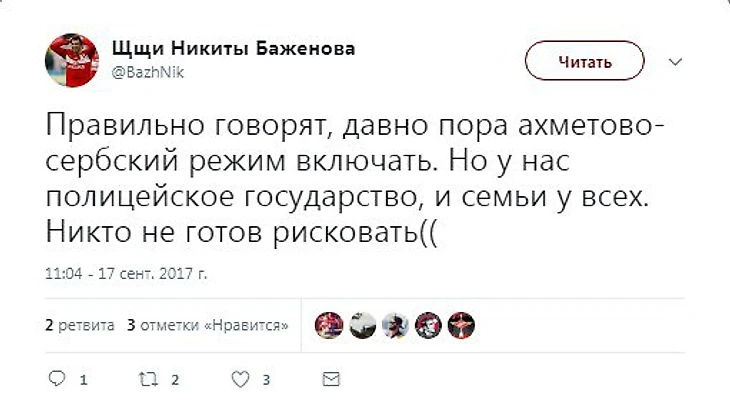Screen dimensions: 730x409
Task: Open first liker's avatar in likes row
Action: tap(329, 325)
